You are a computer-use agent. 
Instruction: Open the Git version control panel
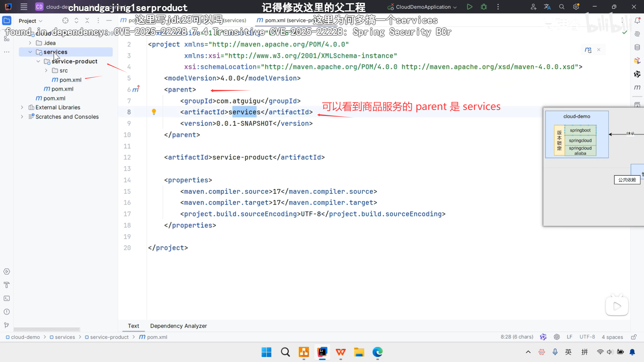(x=7, y=325)
